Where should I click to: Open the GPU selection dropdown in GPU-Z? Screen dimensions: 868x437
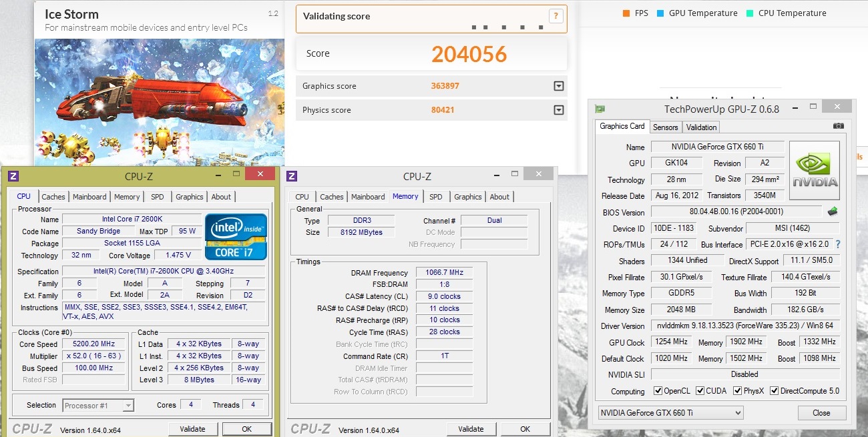tap(671, 413)
